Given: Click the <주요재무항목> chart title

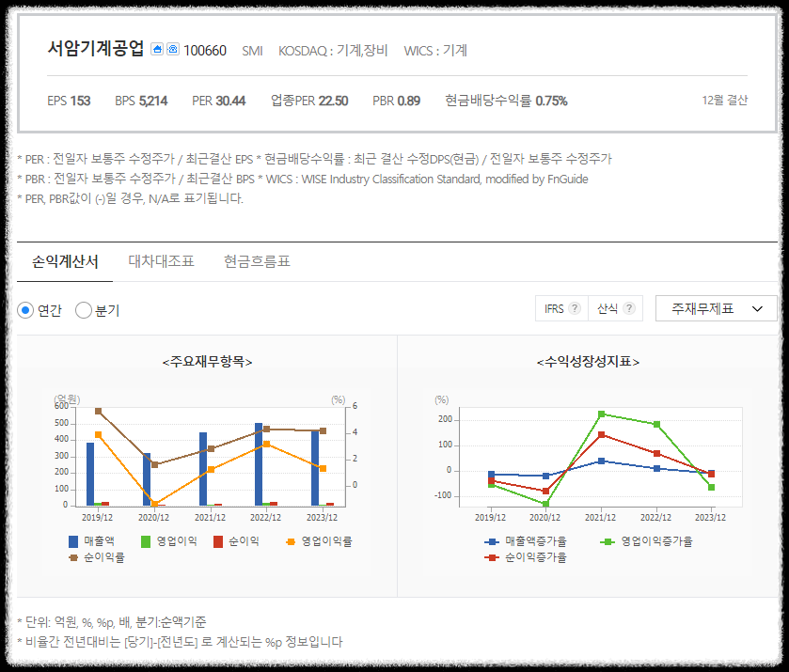Looking at the screenshot, I should tap(207, 362).
